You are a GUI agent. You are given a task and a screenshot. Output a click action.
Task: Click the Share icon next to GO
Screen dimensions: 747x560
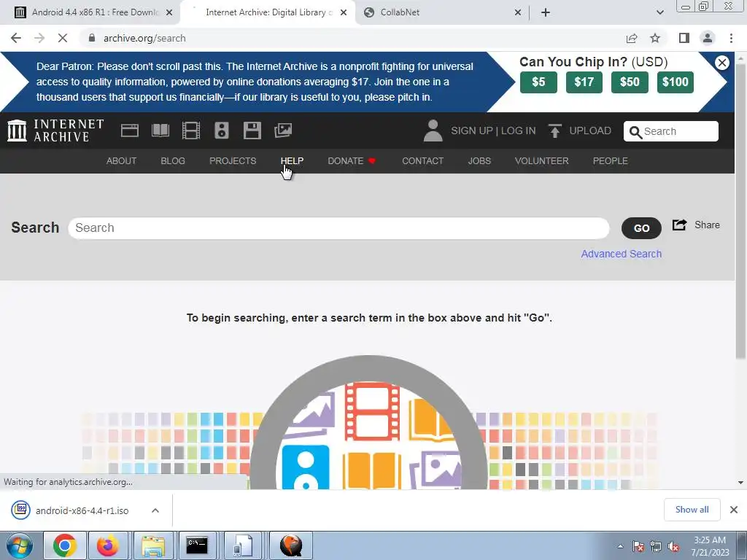point(679,225)
